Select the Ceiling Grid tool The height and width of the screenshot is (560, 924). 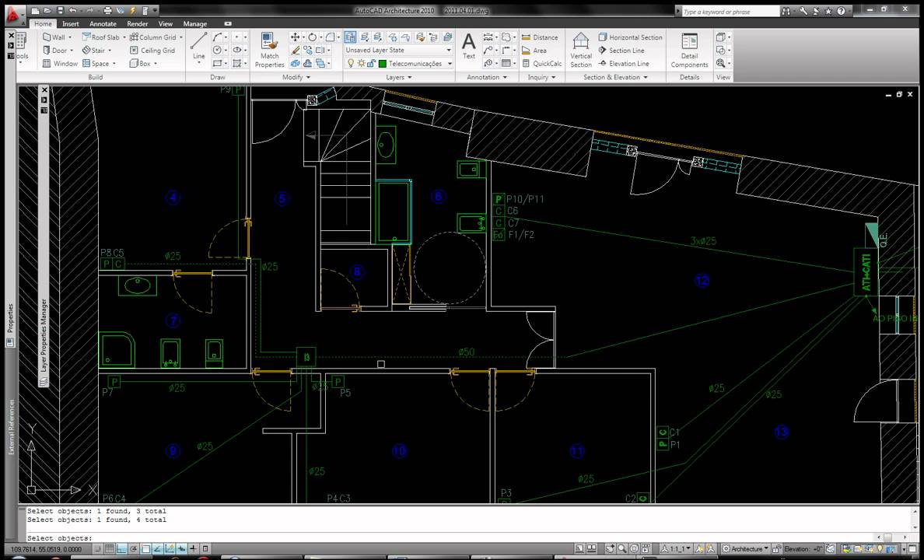(152, 50)
